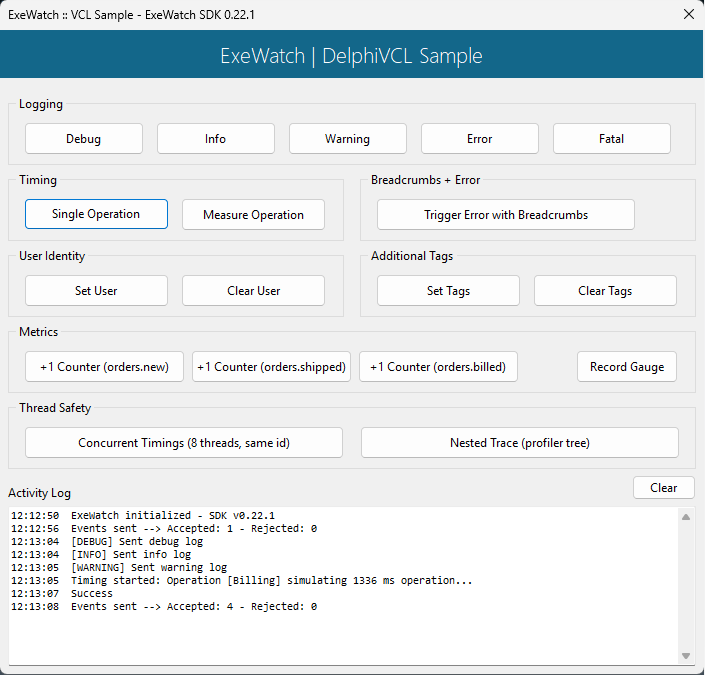Click the 'Metrics' group label
The image size is (705, 675).
39,332
